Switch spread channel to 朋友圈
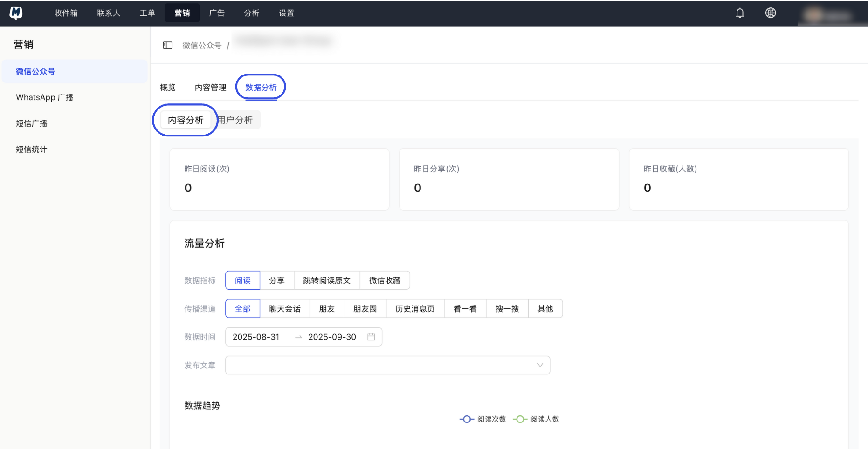 pyautogui.click(x=365, y=308)
